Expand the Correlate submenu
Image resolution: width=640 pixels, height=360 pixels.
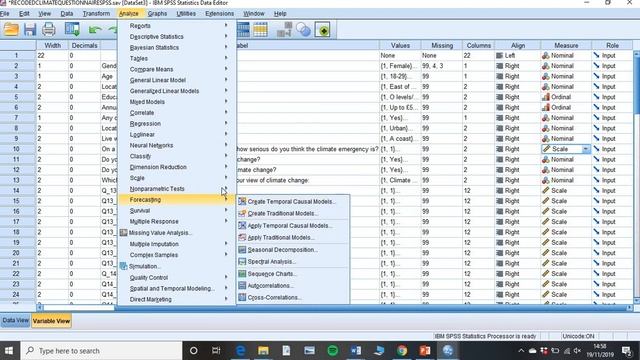[x=177, y=113]
